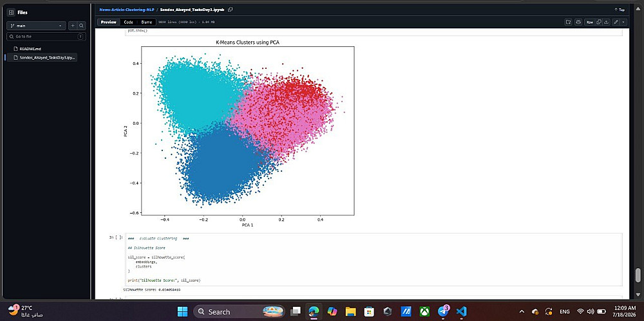
Task: Copy raw file contents icon
Action: 599,22
